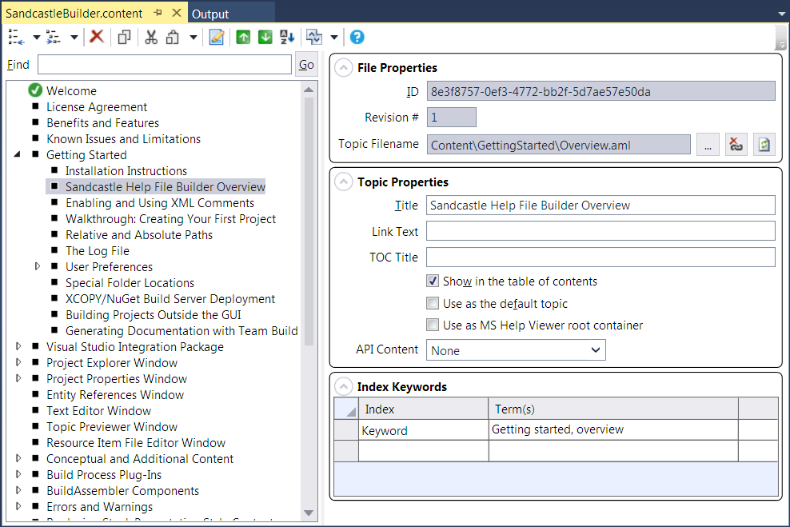Expand the User Preferences tree node
Image resolution: width=790 pixels, height=527 pixels.
[x=37, y=266]
